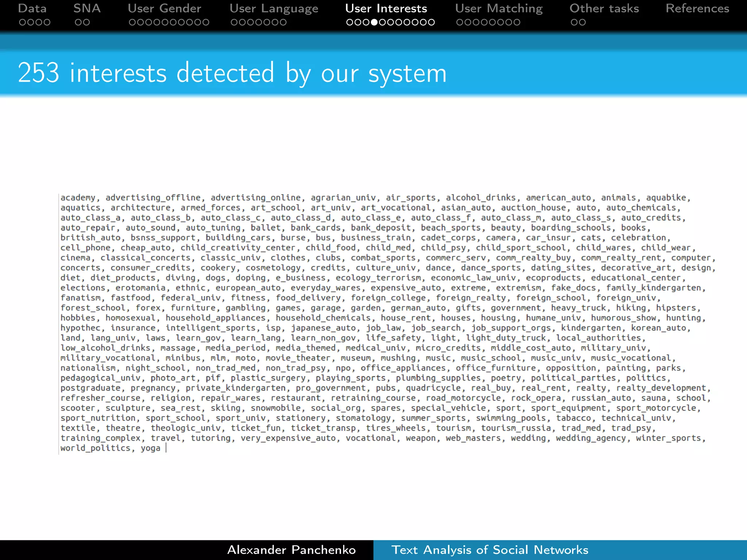Jump to References section
The height and width of the screenshot is (560, 747).
(697, 8)
